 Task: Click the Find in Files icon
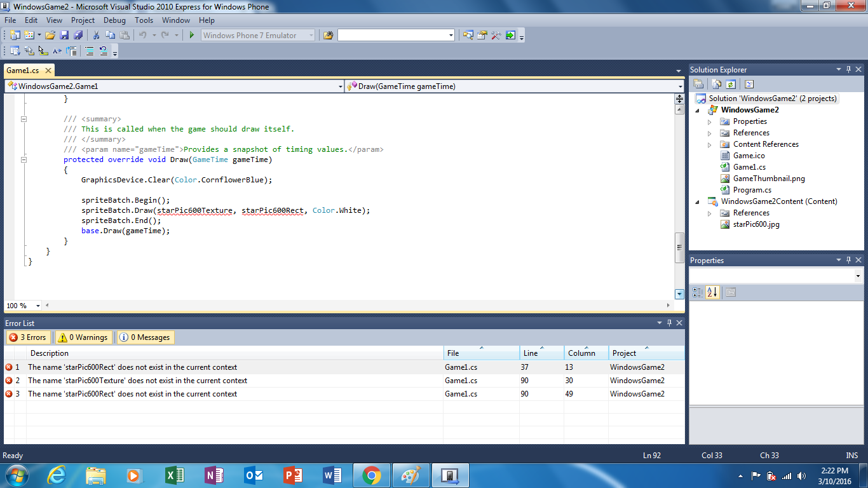[328, 36]
